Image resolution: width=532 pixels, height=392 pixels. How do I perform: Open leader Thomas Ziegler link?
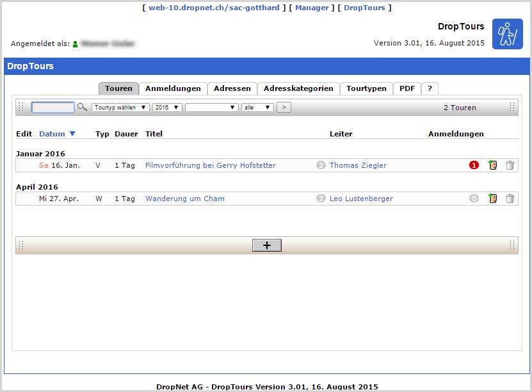tap(358, 165)
